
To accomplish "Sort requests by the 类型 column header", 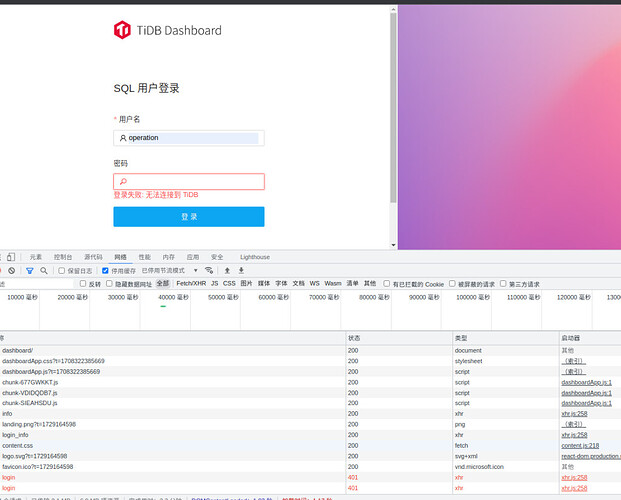I will (x=506, y=338).
